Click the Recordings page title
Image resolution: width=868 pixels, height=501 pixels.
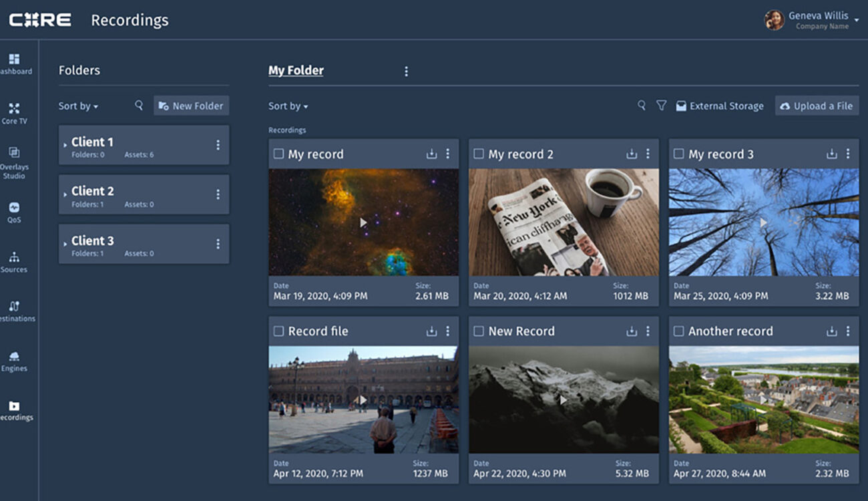tap(130, 21)
